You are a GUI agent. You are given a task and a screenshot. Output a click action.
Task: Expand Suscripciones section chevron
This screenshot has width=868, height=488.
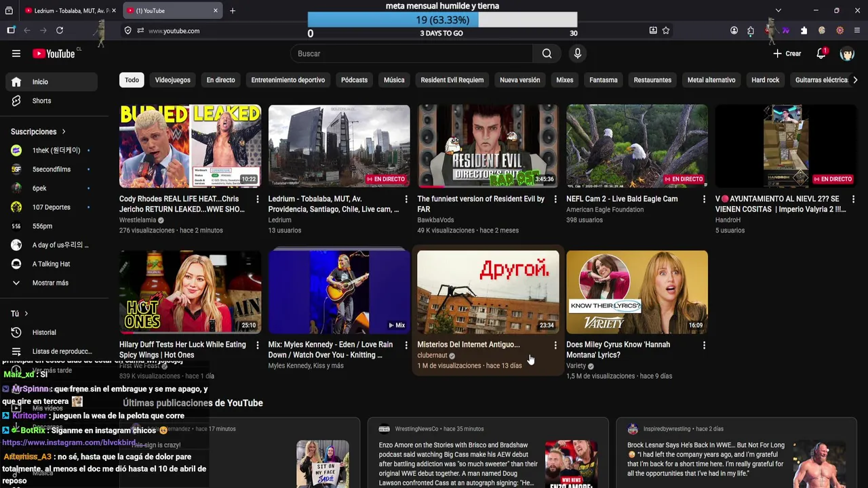[x=64, y=131]
